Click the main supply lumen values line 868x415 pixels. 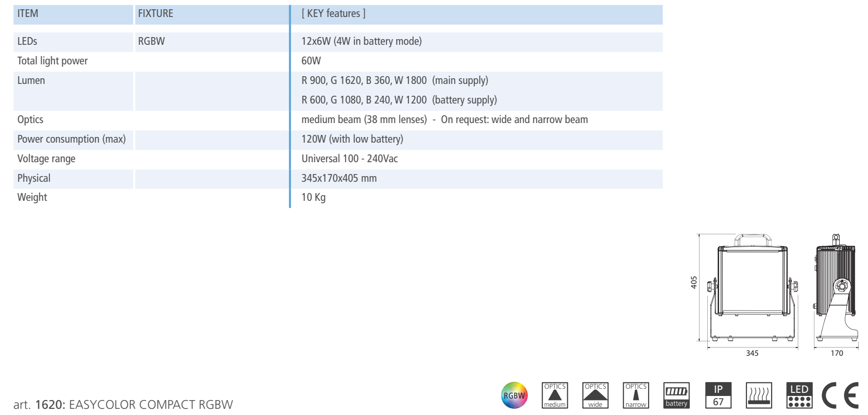[x=395, y=81]
